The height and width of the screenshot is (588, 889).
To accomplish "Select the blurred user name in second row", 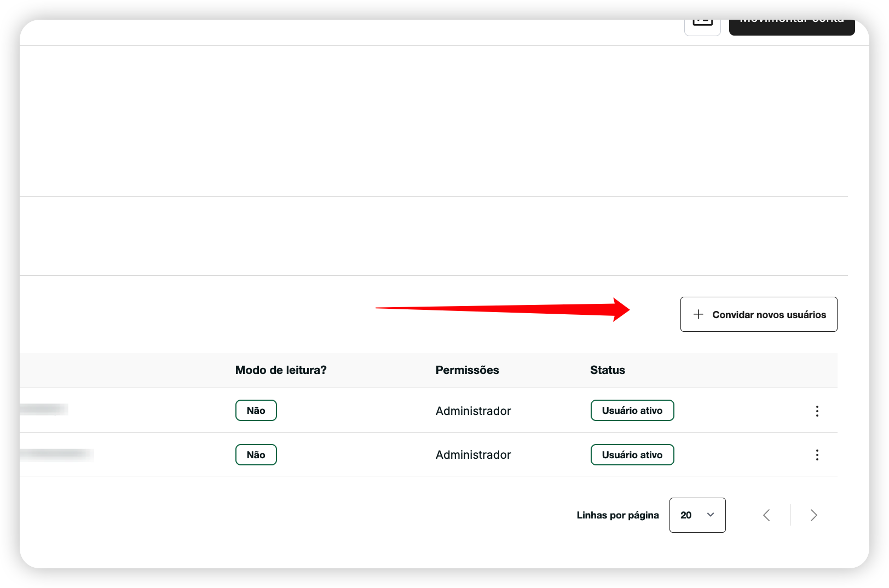I will (56, 454).
